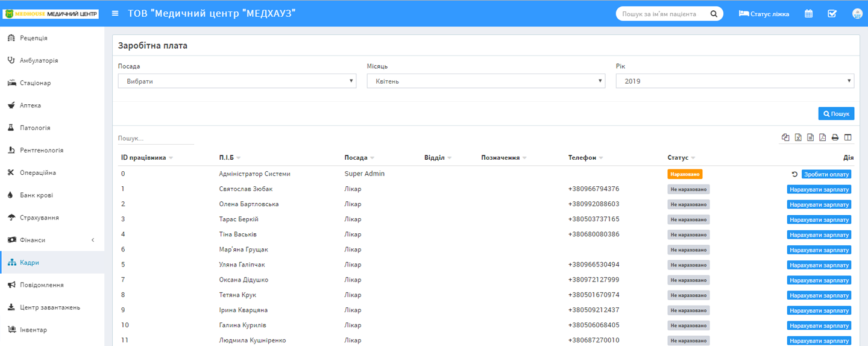The image size is (868, 346).
Task: Open the Місяць dropdown showing Квітень
Action: pyautogui.click(x=486, y=81)
